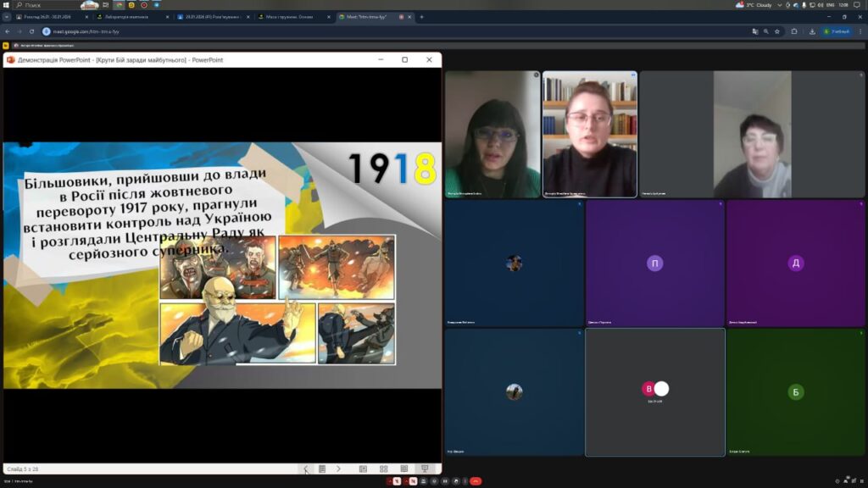Switch PowerPoint to Normal view
This screenshot has height=488, width=868.
[363, 469]
